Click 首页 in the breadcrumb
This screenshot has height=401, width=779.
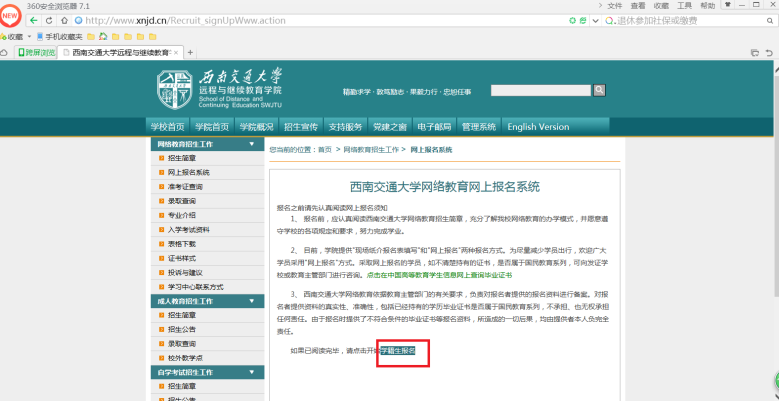(x=325, y=150)
